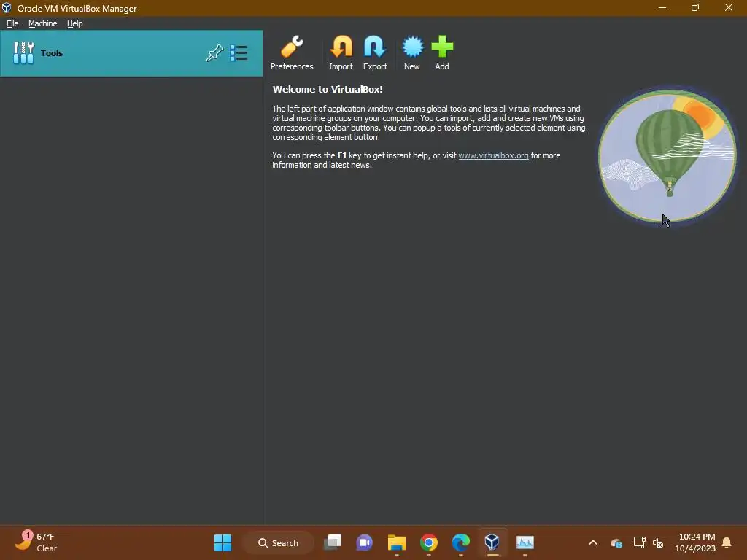Click the VirtualBox title bar logo icon
The height and width of the screenshot is (560, 747).
7,8
